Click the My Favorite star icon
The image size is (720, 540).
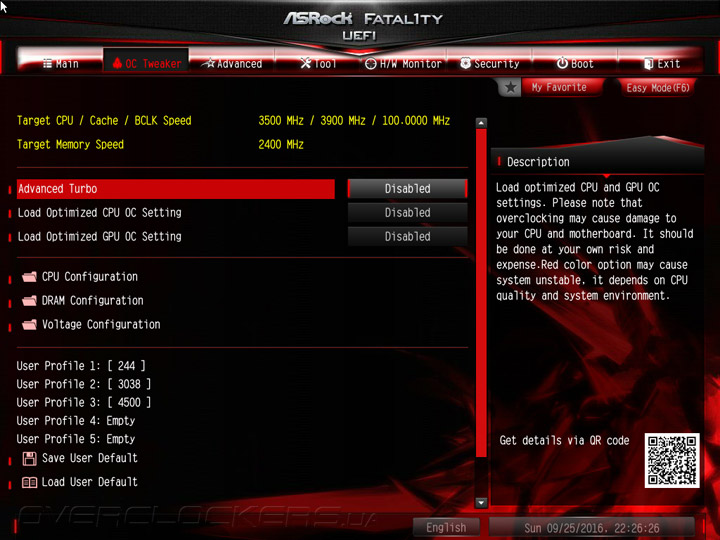point(510,87)
